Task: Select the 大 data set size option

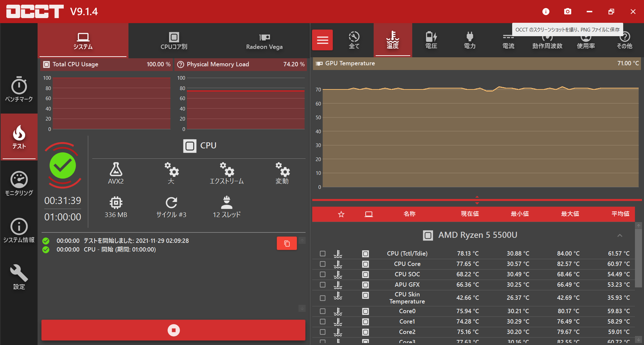Action: (171, 174)
